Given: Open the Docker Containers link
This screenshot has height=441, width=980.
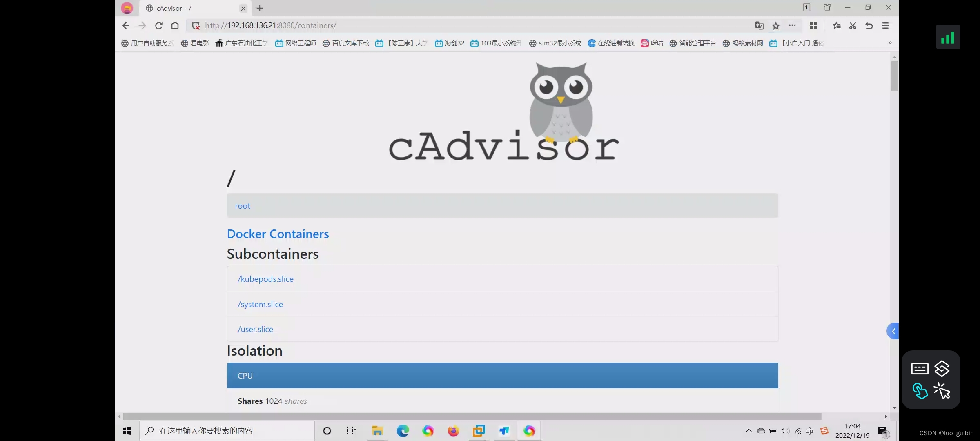Looking at the screenshot, I should [278, 234].
